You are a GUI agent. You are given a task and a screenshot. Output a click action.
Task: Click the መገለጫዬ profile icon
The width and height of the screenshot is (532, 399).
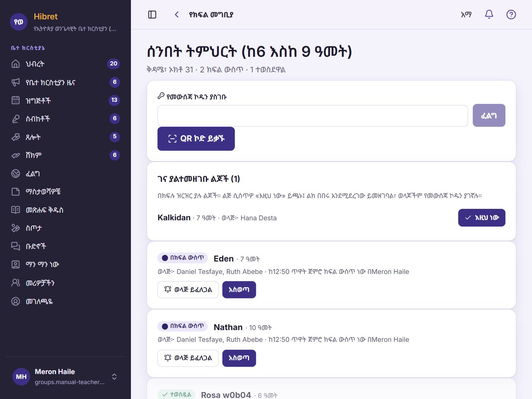tap(16, 301)
